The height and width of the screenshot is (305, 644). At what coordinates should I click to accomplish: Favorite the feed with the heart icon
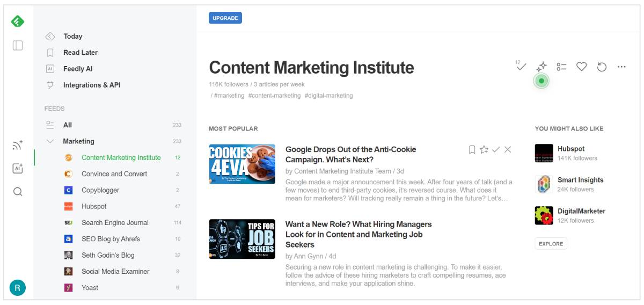coord(581,67)
